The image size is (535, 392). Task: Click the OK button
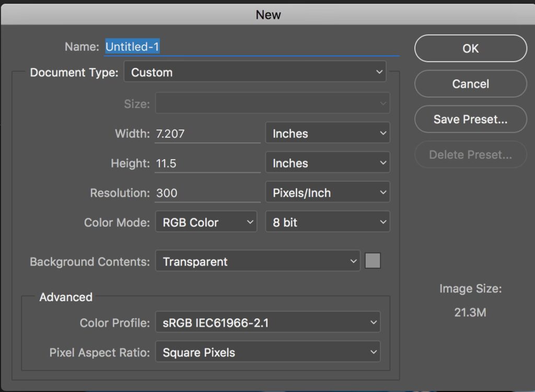(470, 49)
